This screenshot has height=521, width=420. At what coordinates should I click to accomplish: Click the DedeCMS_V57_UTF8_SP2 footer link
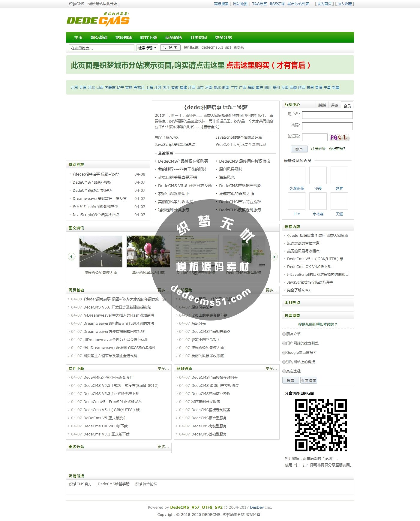(196, 507)
